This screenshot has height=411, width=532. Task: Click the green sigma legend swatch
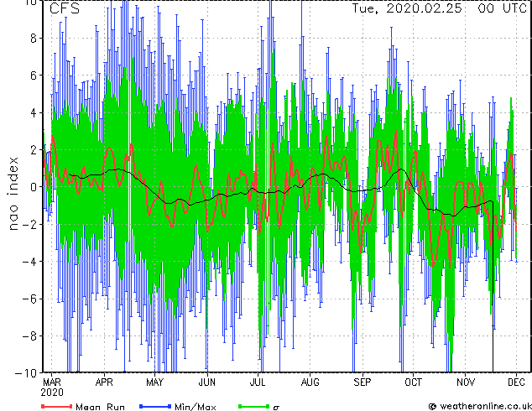tap(254, 406)
